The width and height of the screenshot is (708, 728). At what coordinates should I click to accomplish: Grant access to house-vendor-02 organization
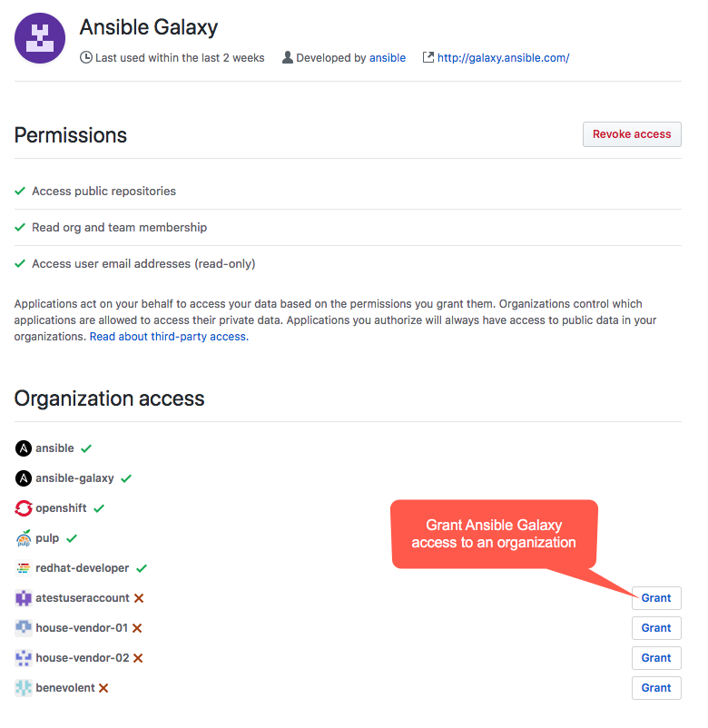click(656, 658)
